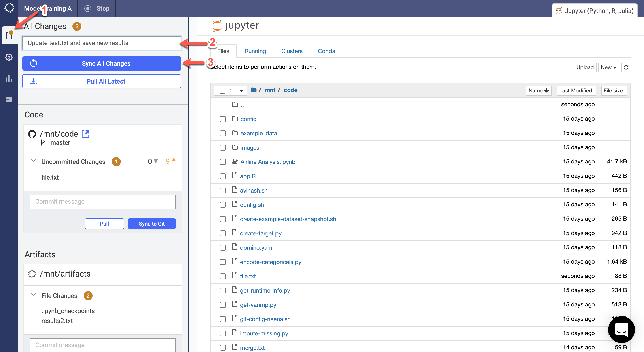Open the git-config-neena.sh file

tap(265, 319)
